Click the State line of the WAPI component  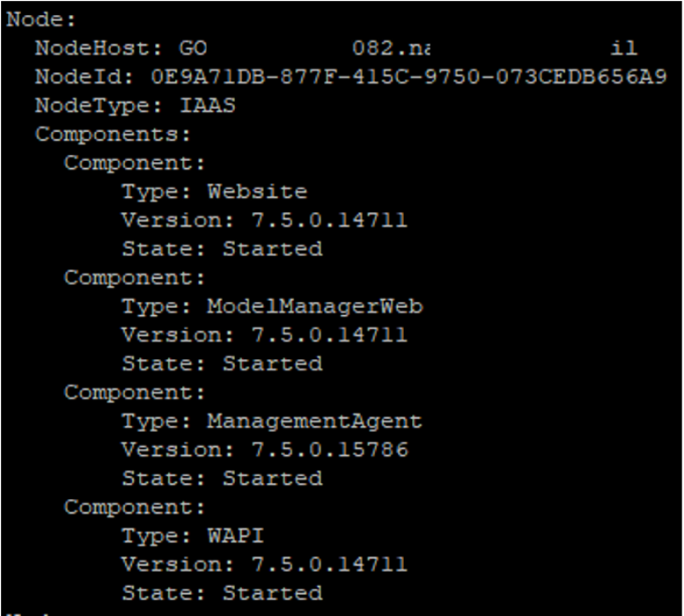point(222,593)
